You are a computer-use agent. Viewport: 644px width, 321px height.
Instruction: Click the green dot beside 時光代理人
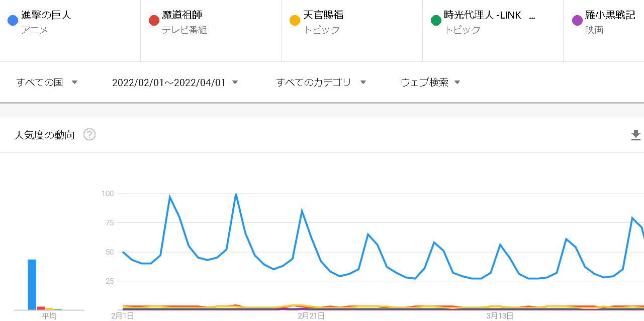[x=436, y=20]
